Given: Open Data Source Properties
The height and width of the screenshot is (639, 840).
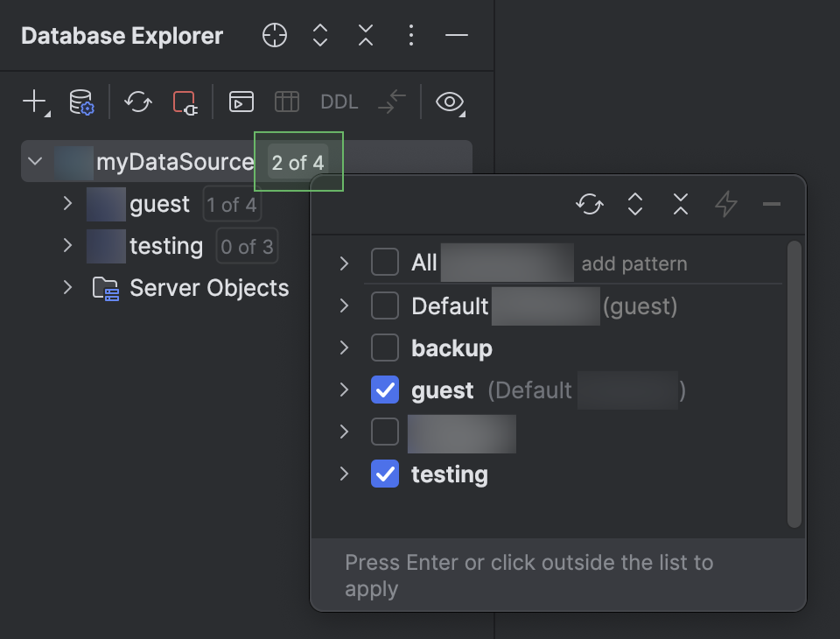Looking at the screenshot, I should 79,102.
